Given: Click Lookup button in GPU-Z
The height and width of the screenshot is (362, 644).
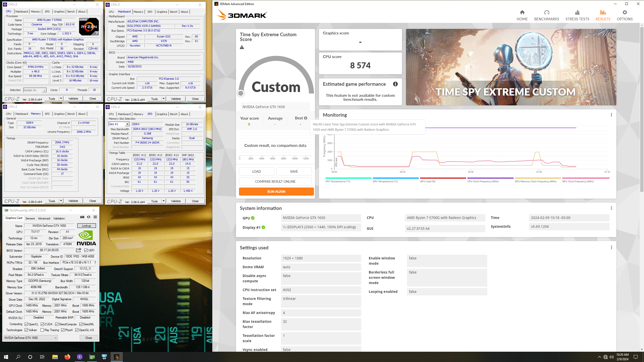Looking at the screenshot, I should point(86,226).
